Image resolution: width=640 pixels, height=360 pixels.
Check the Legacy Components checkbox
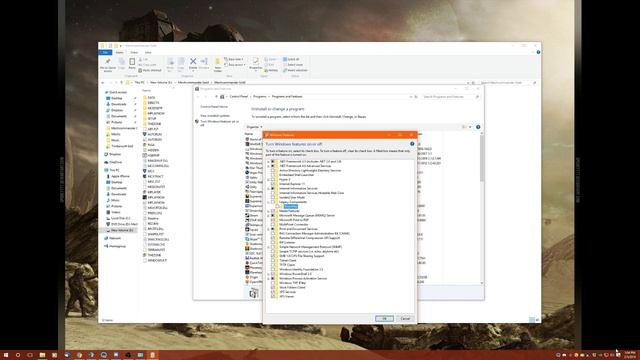273,202
